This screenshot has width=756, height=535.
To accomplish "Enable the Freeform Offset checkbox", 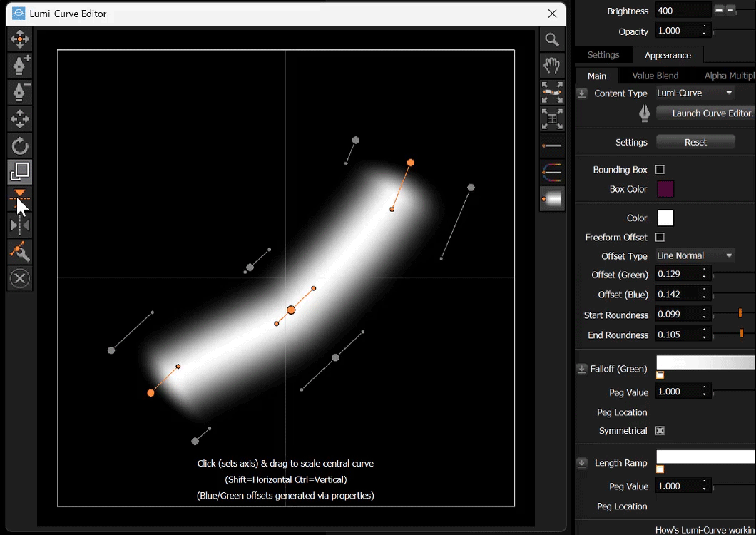I will pyautogui.click(x=660, y=237).
